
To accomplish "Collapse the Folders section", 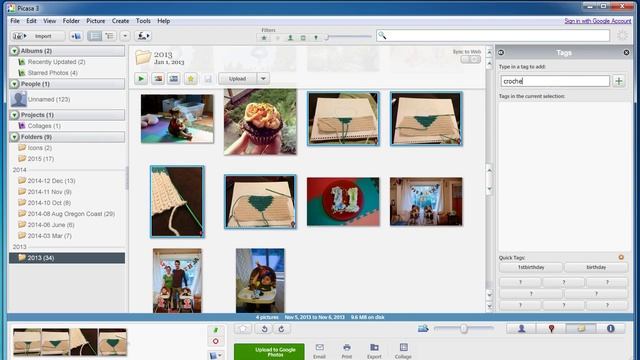I will point(15,137).
